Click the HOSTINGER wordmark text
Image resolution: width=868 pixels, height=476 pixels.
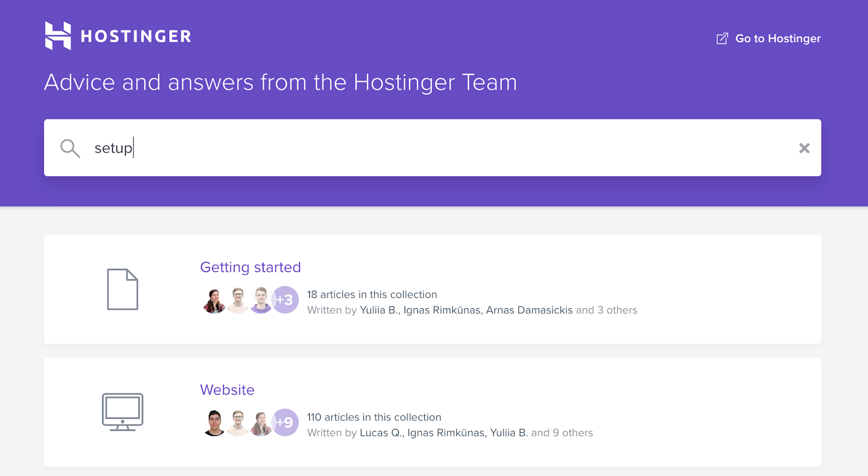coord(136,36)
